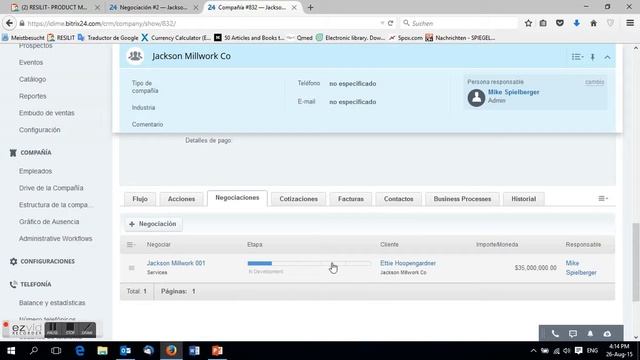Screen dimensions: 640x360
Task: Open the downloads arrow icon
Action: coord(576,23)
